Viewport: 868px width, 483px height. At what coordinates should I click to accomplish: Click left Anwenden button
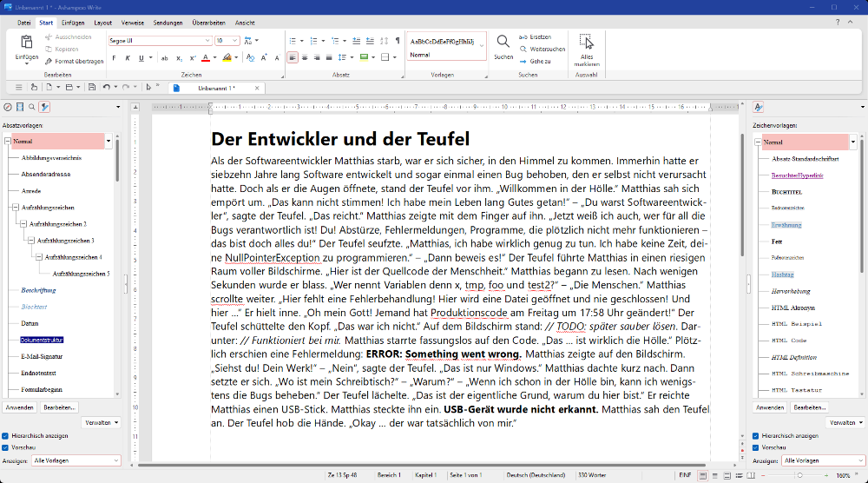click(19, 407)
